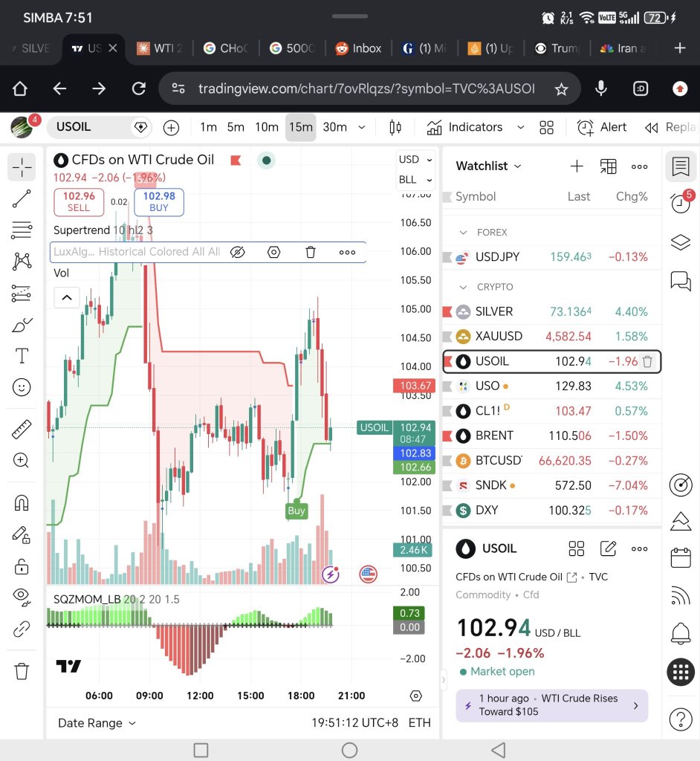Activate the magnet snap mode
This screenshot has width=700, height=761.
[x=22, y=503]
